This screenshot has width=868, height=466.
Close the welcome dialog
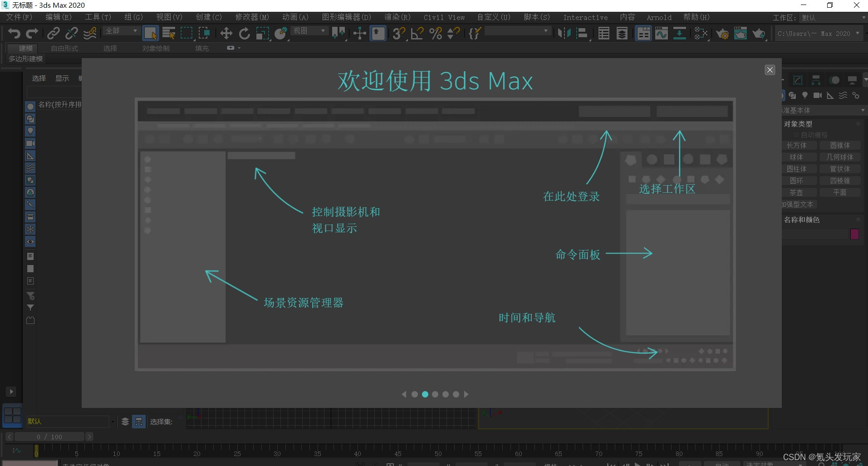[770, 70]
